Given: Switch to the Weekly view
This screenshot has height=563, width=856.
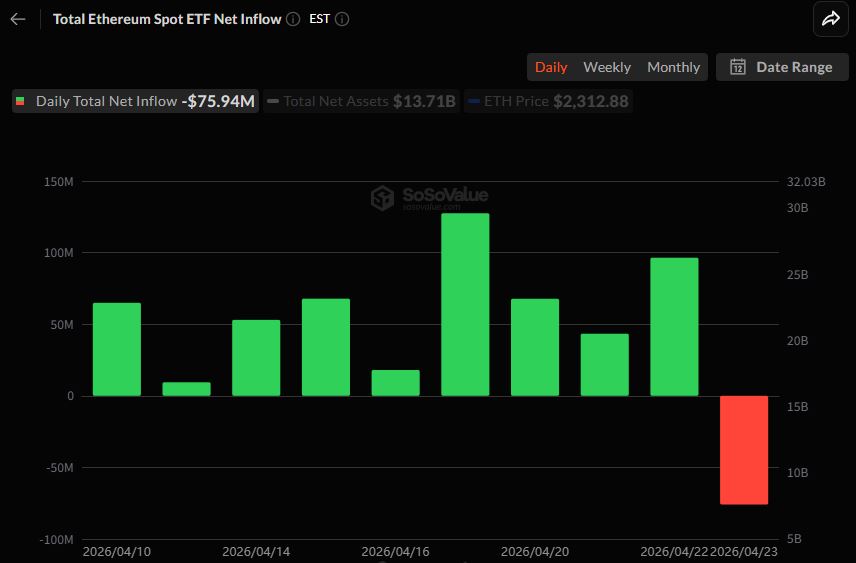Looking at the screenshot, I should coord(607,67).
